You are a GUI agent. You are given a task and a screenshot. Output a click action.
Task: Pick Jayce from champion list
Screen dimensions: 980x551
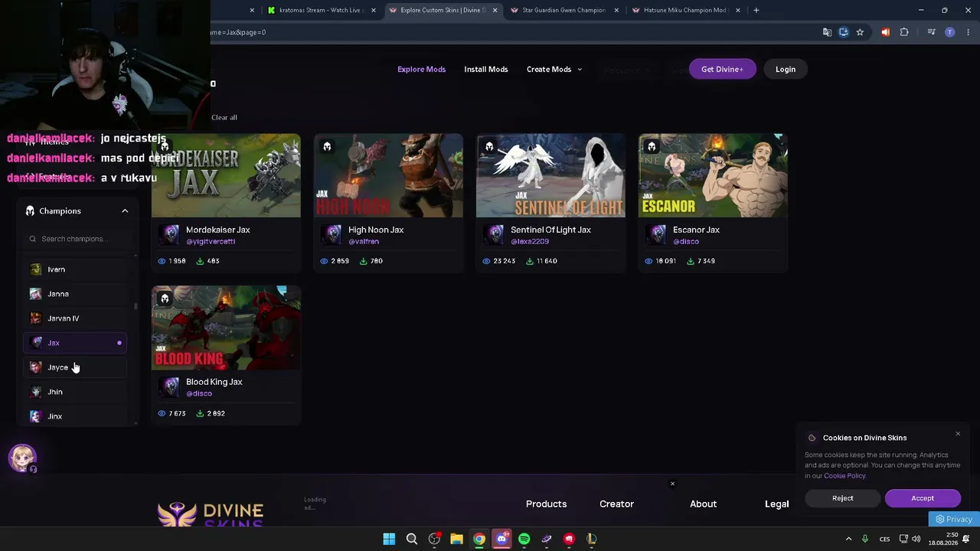tap(75, 367)
